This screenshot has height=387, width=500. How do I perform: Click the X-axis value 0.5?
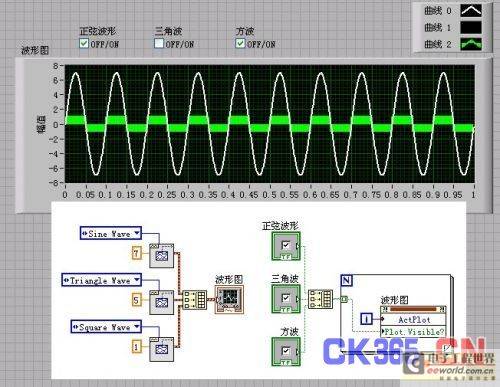[x=269, y=195]
